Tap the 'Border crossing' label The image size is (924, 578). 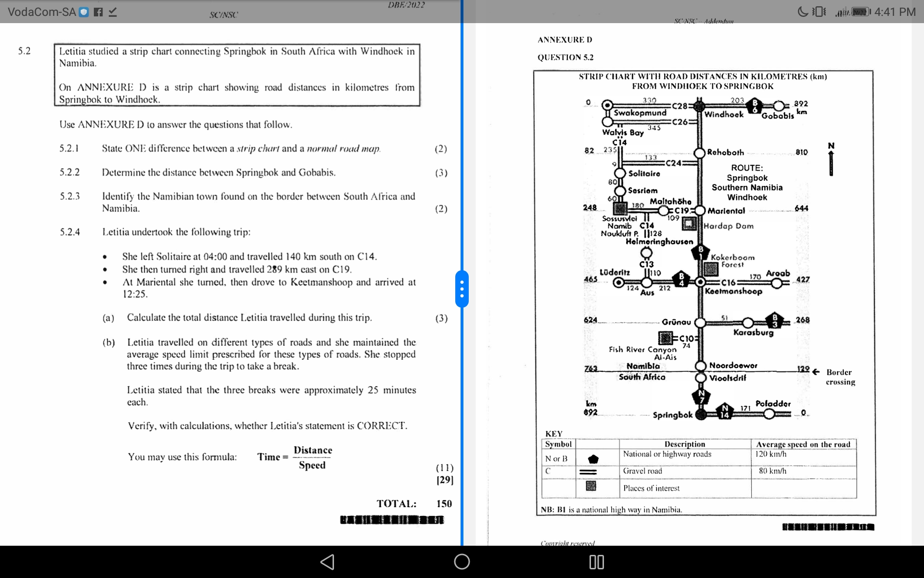tap(840, 377)
